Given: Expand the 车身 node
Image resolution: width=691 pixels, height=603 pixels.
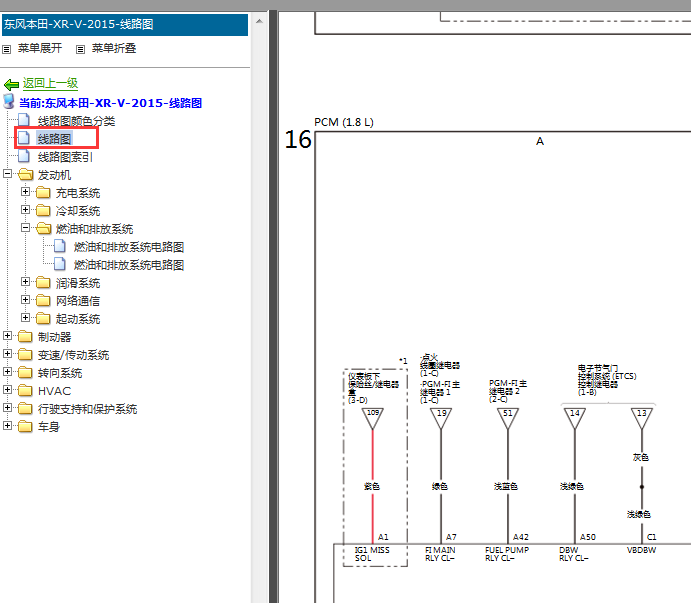Looking at the screenshot, I should click(7, 426).
